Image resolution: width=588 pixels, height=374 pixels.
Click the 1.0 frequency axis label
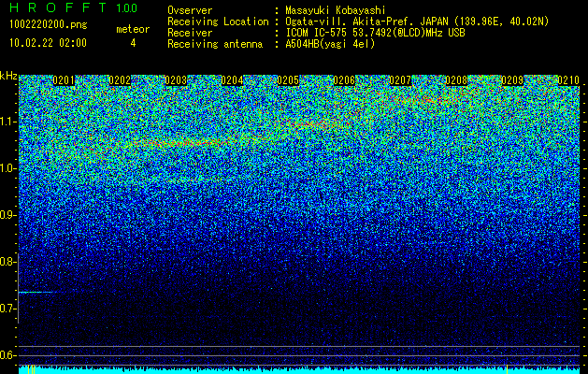[7, 168]
